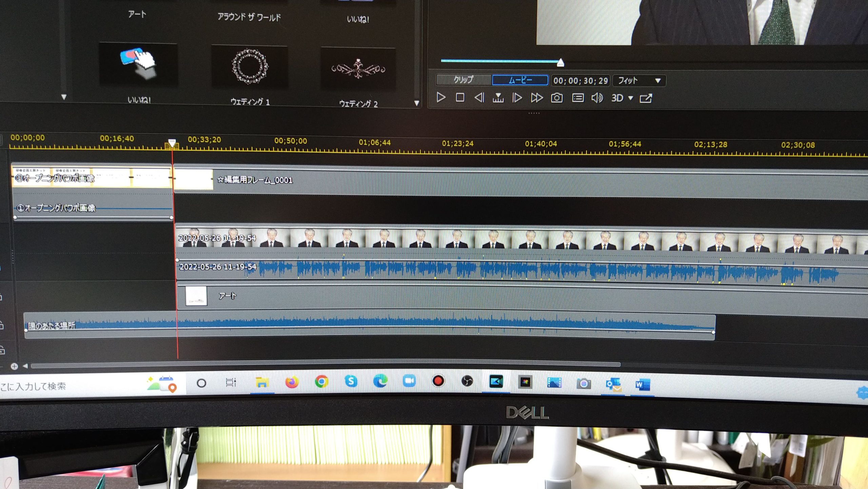The height and width of the screenshot is (489, 868).
Task: Launch Google Chrome from the taskbar
Action: tap(321, 382)
